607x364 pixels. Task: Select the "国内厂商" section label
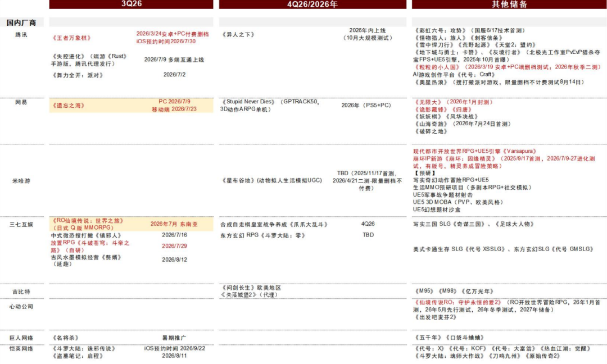(x=21, y=22)
